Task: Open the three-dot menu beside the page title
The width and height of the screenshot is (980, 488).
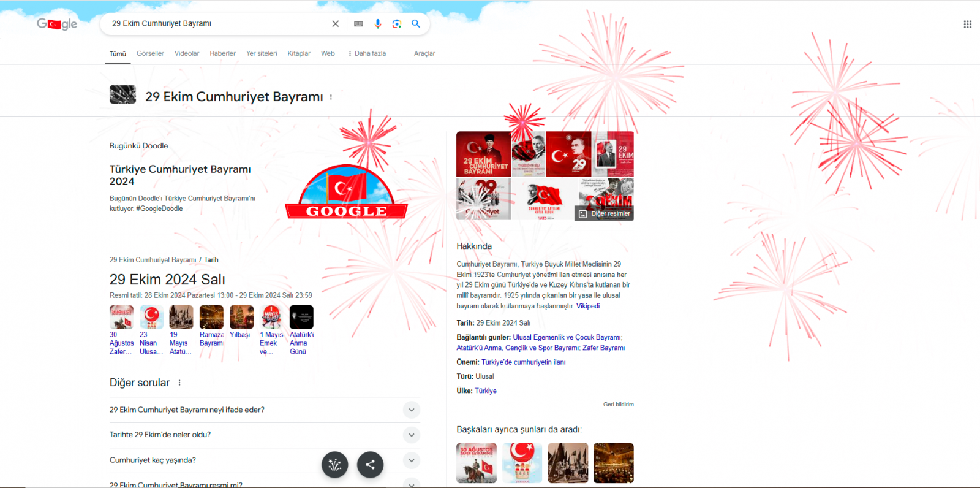Action: click(331, 97)
